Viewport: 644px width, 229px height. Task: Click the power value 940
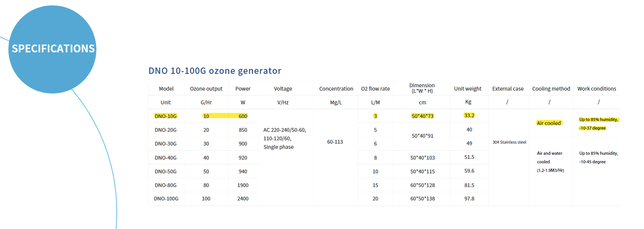(x=243, y=171)
